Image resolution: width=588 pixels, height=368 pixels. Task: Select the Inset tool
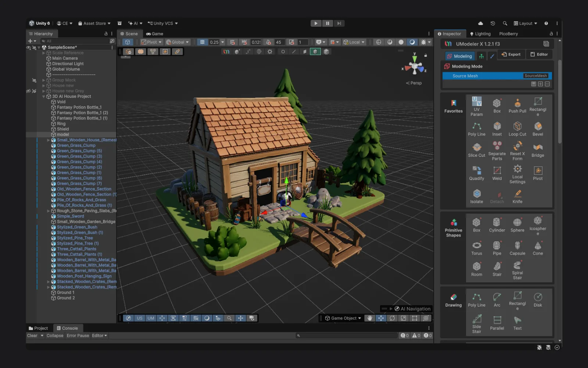pyautogui.click(x=497, y=129)
